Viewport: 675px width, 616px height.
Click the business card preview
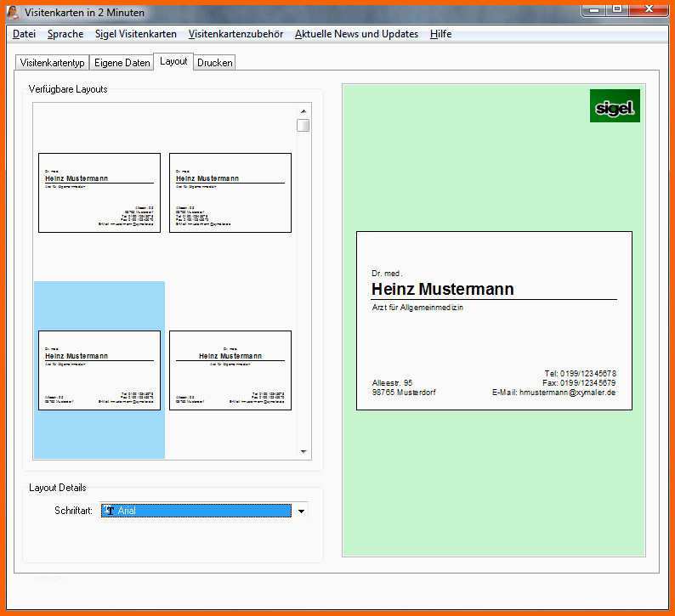(494, 320)
